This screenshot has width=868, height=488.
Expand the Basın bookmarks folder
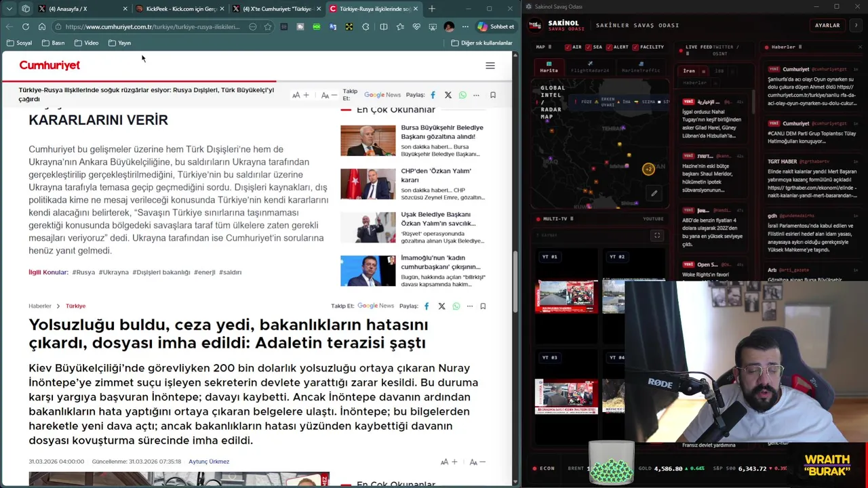[53, 43]
